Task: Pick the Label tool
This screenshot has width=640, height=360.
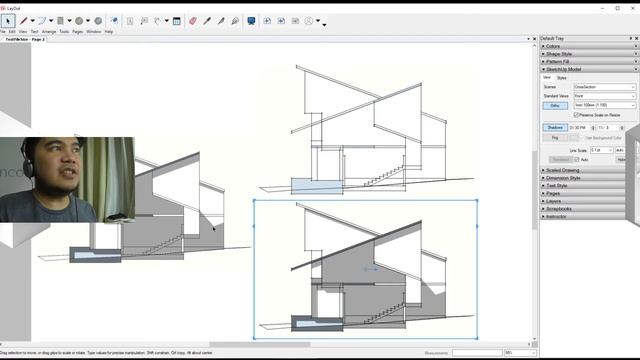Action: [144, 21]
